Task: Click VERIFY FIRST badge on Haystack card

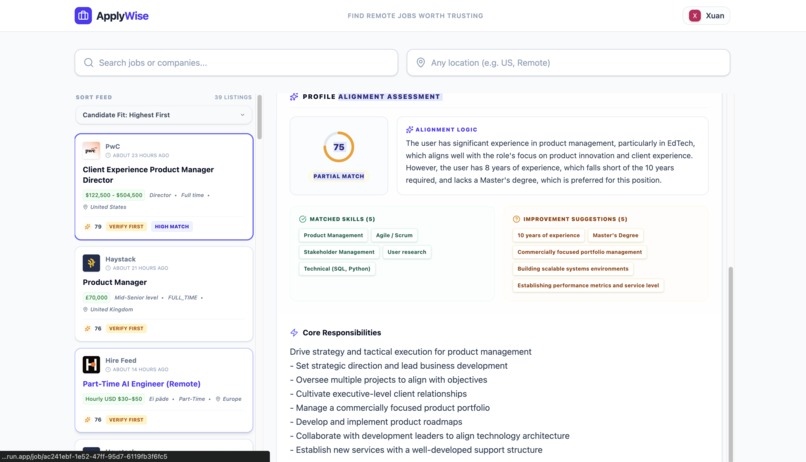Action: [x=126, y=328]
